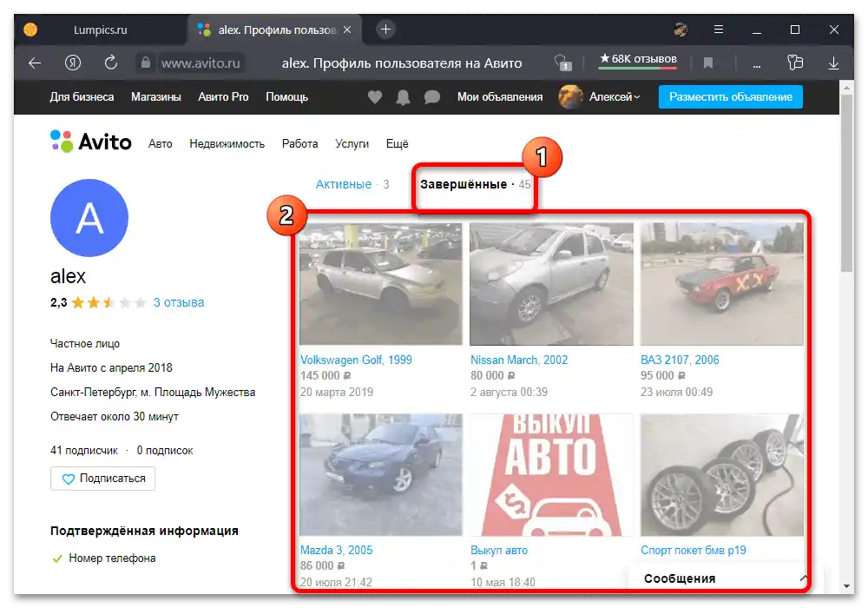This screenshot has height=608, width=868.
Task: Open the Yandex home icon in toolbar
Action: tap(73, 63)
